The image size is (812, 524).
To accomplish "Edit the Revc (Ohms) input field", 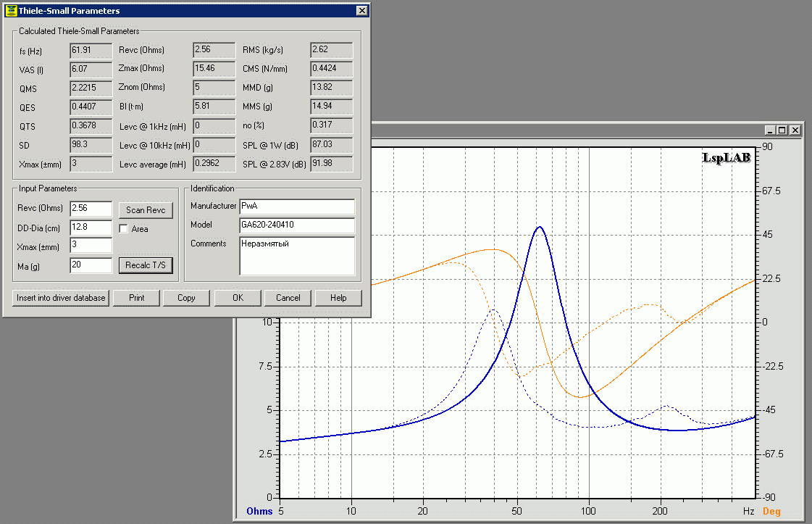I will [91, 209].
